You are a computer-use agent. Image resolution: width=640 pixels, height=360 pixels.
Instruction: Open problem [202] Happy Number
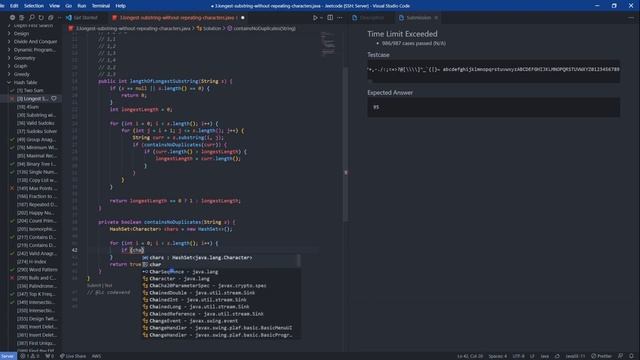click(35, 213)
